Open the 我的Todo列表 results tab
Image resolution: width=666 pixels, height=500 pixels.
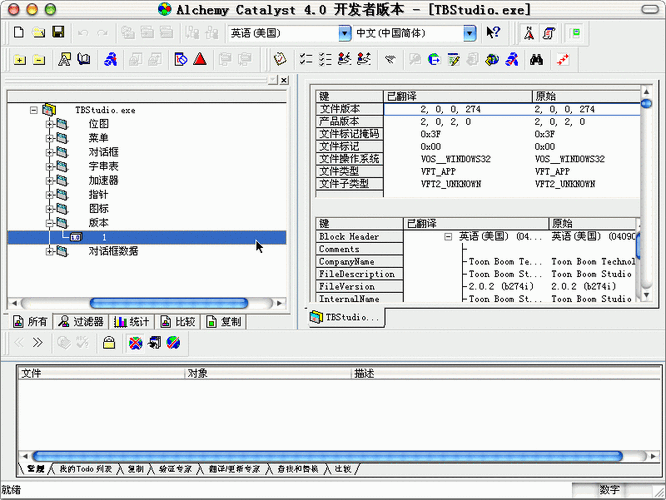pyautogui.click(x=86, y=469)
